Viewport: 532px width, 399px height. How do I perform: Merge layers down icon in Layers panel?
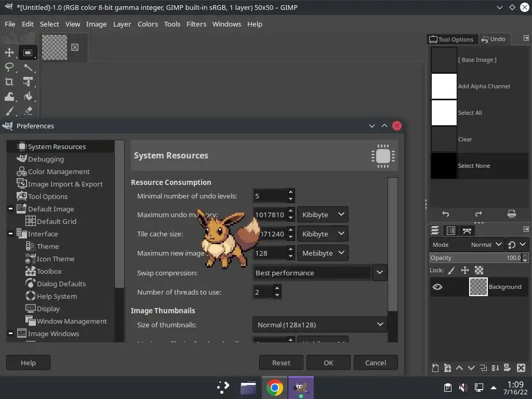pyautogui.click(x=495, y=367)
